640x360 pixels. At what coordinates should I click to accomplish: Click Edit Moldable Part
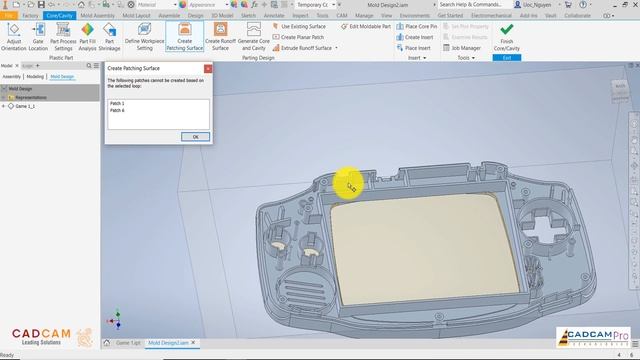coord(366,26)
